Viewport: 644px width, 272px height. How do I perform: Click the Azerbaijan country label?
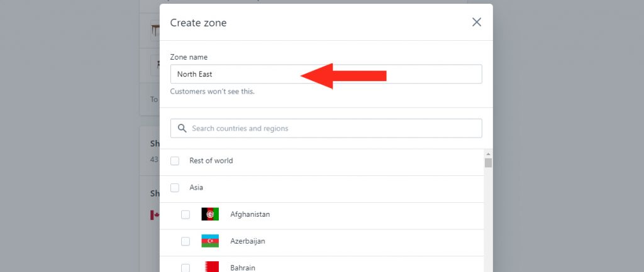(248, 241)
